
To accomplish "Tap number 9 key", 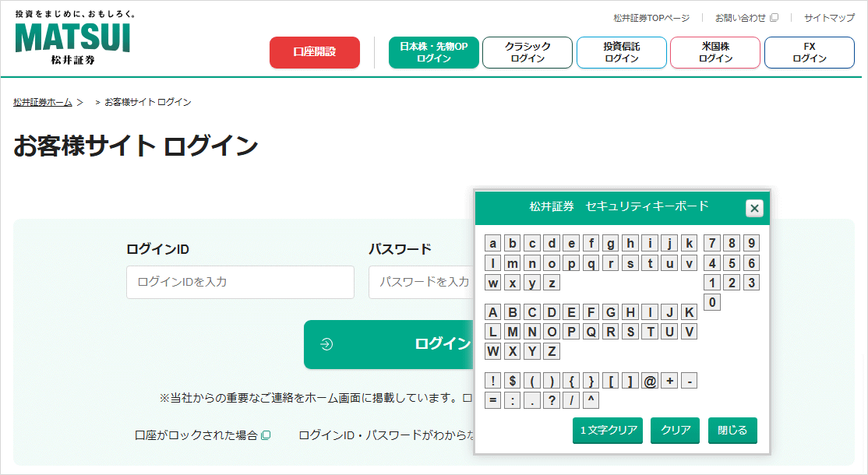I will pyautogui.click(x=751, y=243).
